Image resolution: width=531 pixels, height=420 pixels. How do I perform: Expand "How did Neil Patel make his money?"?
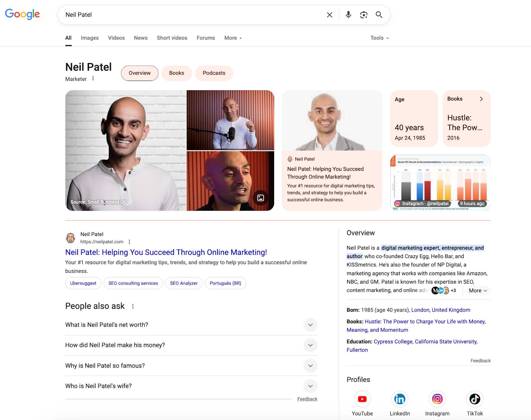[x=191, y=345]
